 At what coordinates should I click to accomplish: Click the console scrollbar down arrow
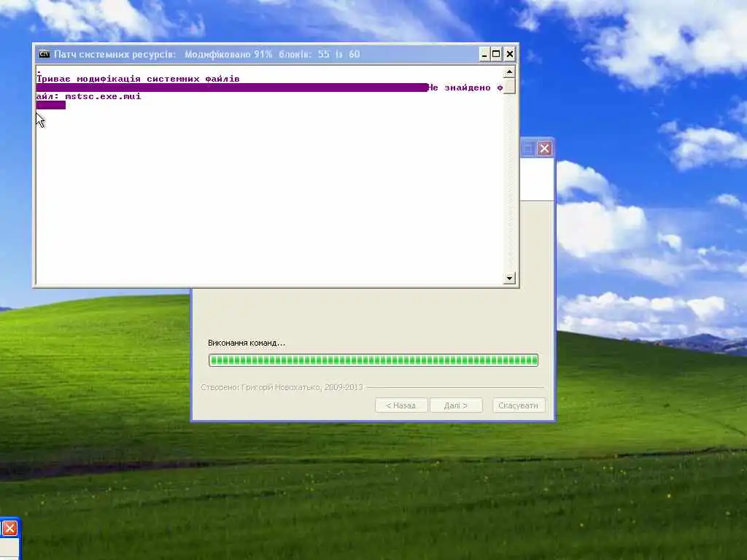click(509, 278)
